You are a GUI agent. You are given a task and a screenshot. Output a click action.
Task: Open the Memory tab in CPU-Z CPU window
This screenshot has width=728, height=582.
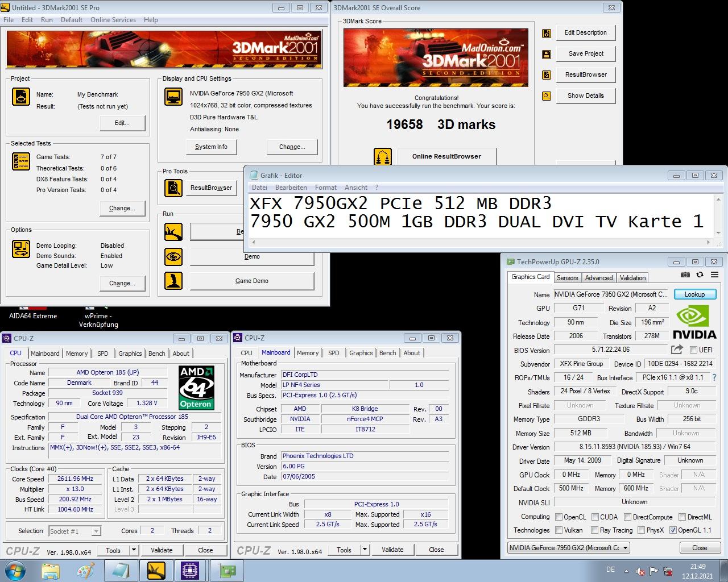pos(77,354)
